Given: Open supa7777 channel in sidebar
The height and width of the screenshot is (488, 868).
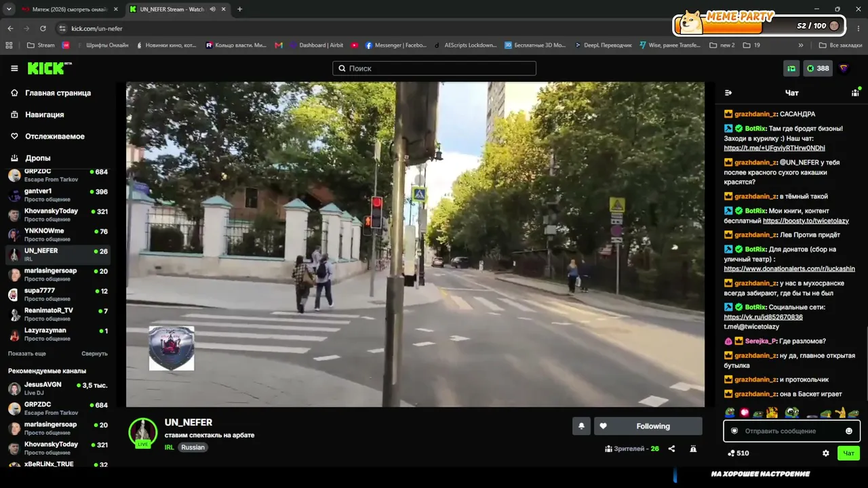Looking at the screenshot, I should point(58,294).
